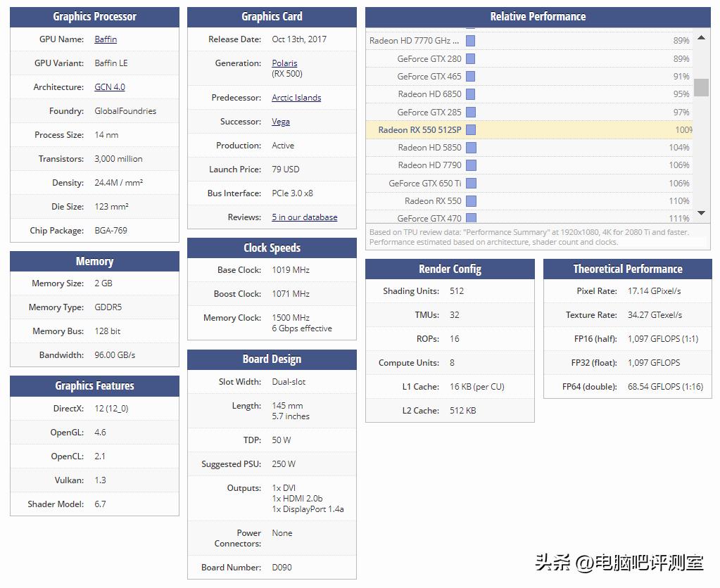Click the performance bar for GeForce GTX 465
Viewport: 720px width, 588px height.
coord(471,77)
